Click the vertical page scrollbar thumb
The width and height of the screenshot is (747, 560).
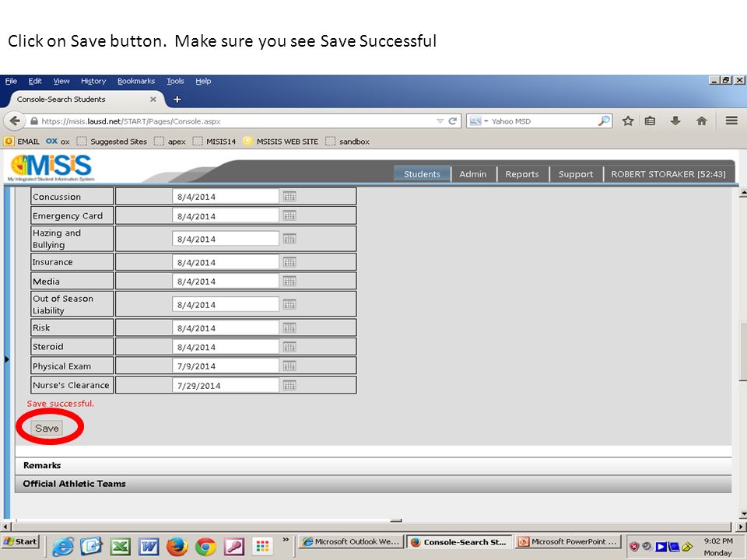tap(742, 352)
